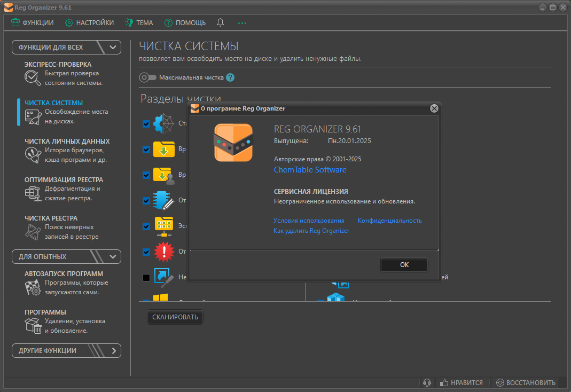Click the Programs uninstall box icon
Viewport: 571px width, 392px height.
33,326
